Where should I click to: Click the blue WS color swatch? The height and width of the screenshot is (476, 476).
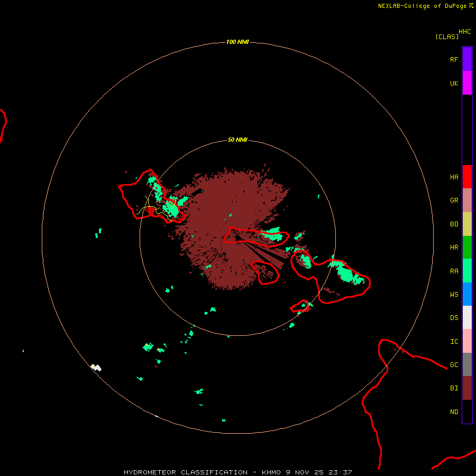(x=467, y=294)
